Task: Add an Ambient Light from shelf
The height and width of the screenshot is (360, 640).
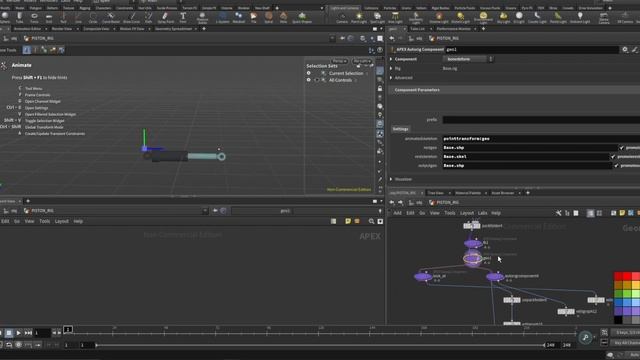Action: 580,18
